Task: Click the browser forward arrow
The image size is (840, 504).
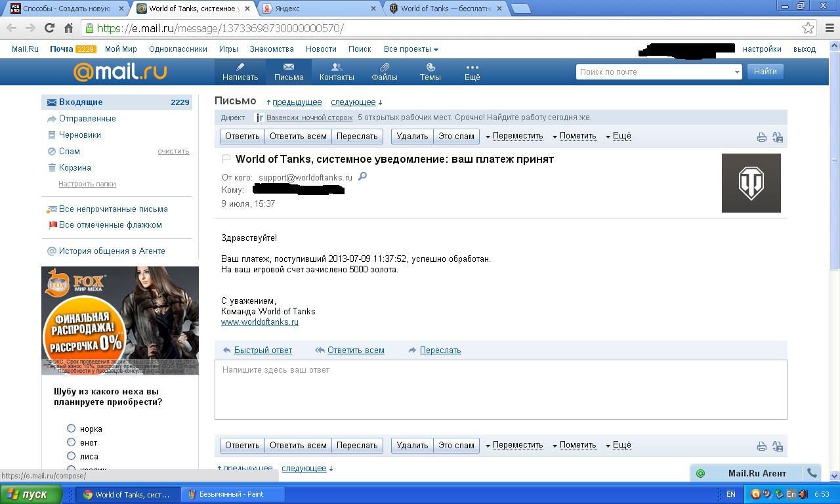Action: coord(30,28)
